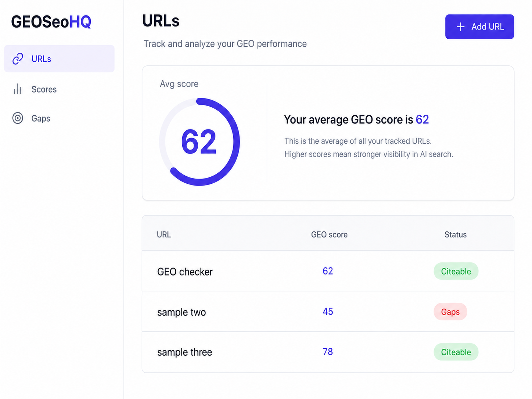Click the target icon beside Gaps

point(18,118)
